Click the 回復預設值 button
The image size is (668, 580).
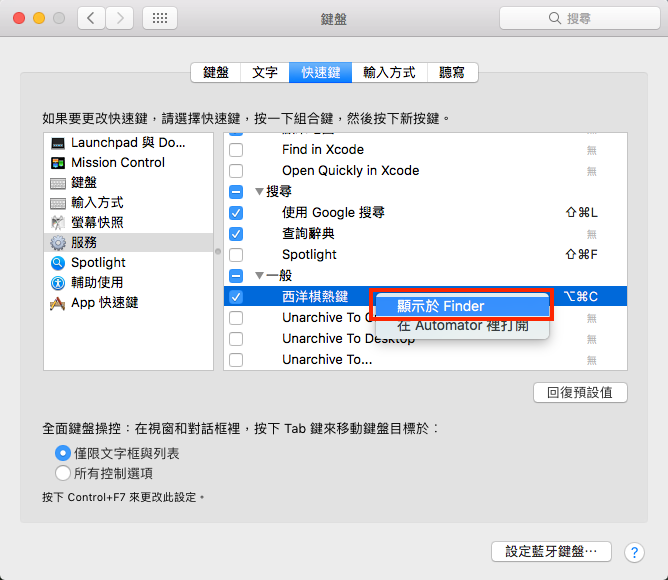(x=580, y=392)
